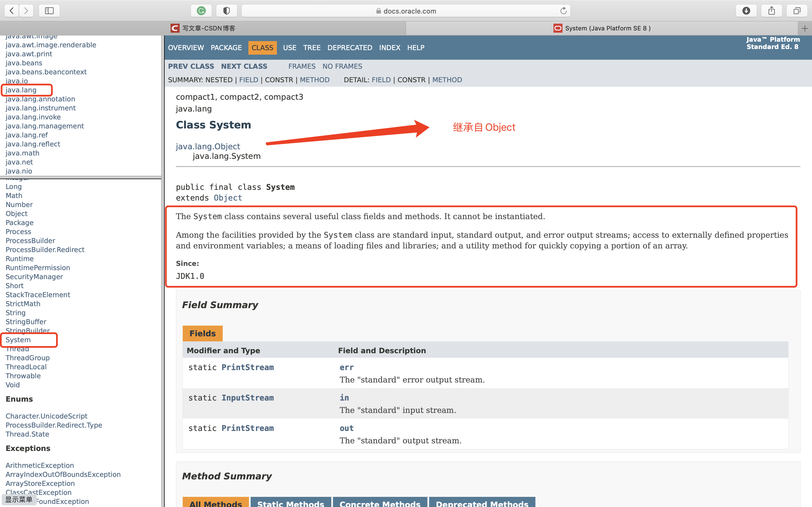
Task: Click the NEXT CLASS link
Action: [x=244, y=66]
